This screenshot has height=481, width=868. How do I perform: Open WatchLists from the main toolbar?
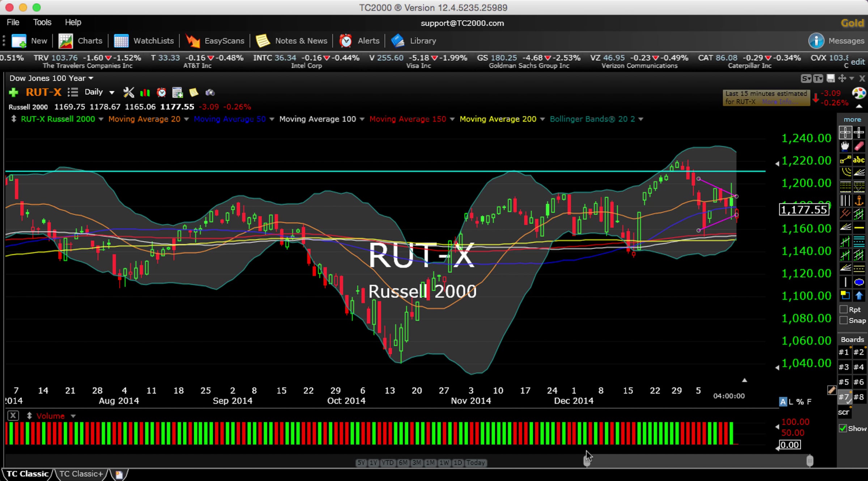(x=144, y=41)
